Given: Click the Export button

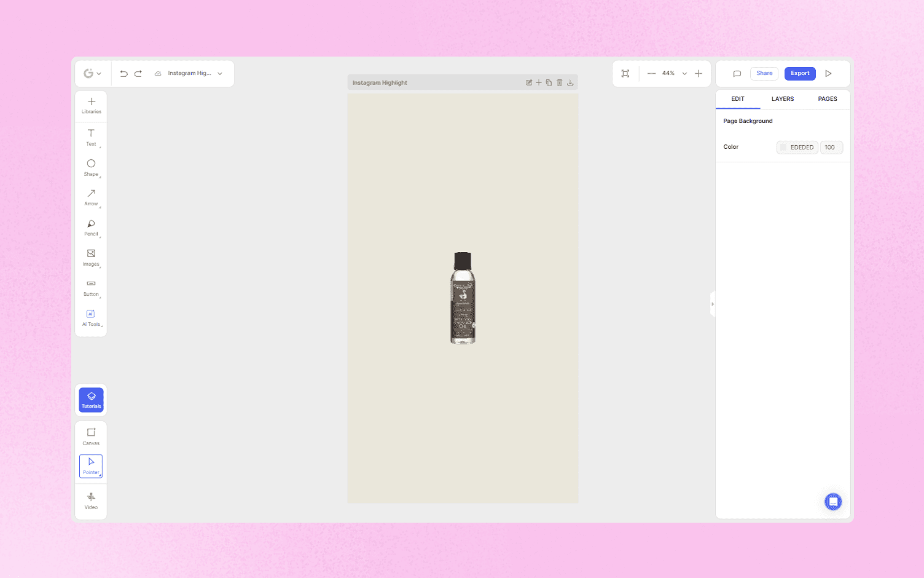Looking at the screenshot, I should pos(800,73).
